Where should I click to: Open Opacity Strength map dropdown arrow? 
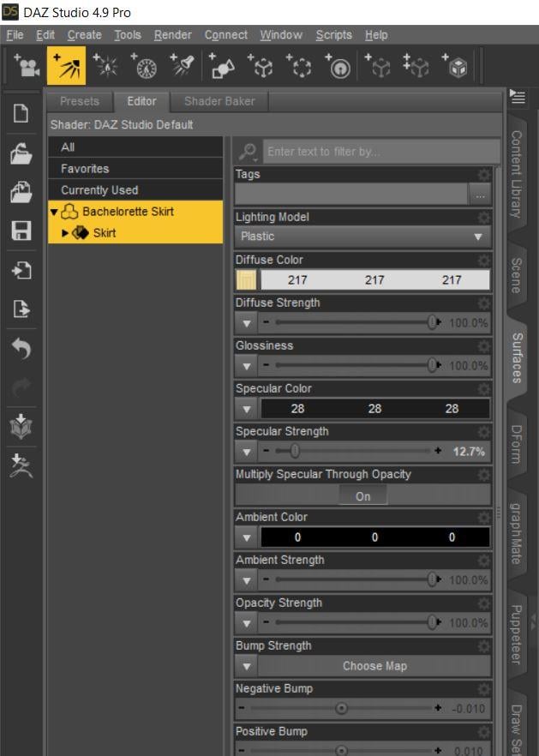(246, 623)
